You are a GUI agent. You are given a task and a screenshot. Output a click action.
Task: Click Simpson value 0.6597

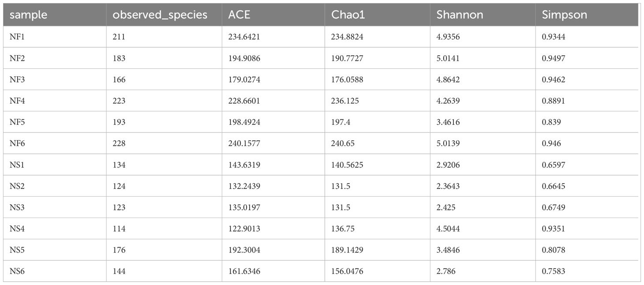coord(554,165)
